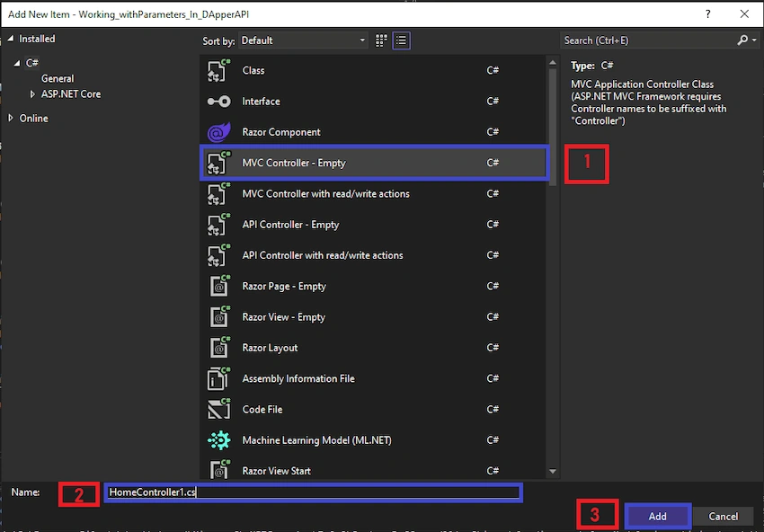Click the Name input field
The height and width of the screenshot is (532, 764).
pyautogui.click(x=314, y=492)
